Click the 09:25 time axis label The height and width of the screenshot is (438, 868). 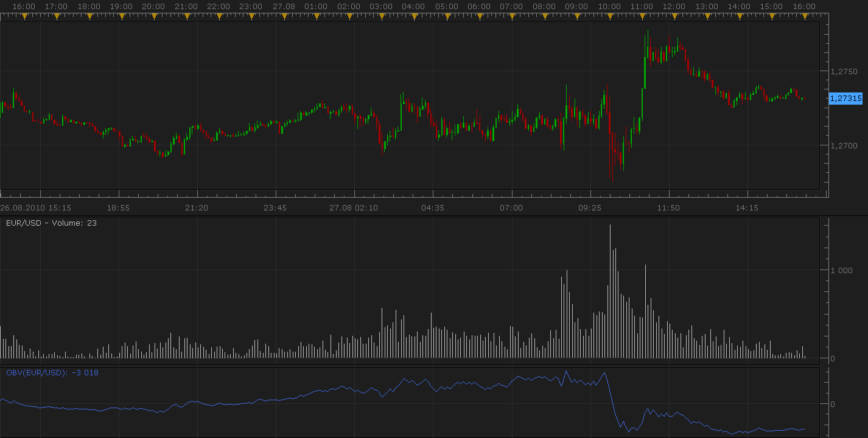(x=590, y=208)
